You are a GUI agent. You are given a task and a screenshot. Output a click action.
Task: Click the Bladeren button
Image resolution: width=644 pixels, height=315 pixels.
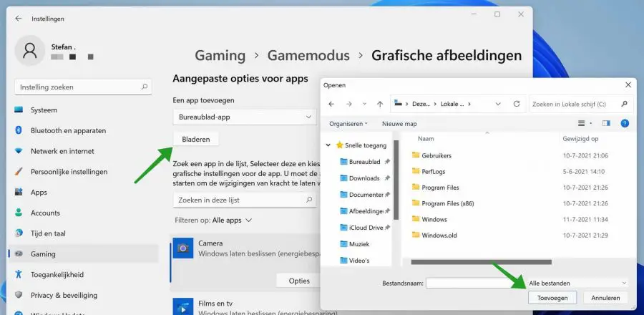click(196, 139)
